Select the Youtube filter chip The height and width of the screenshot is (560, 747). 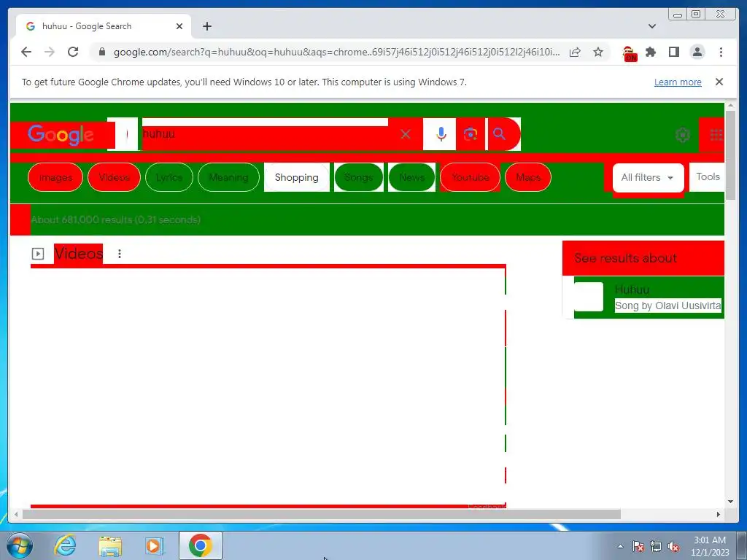coord(471,177)
